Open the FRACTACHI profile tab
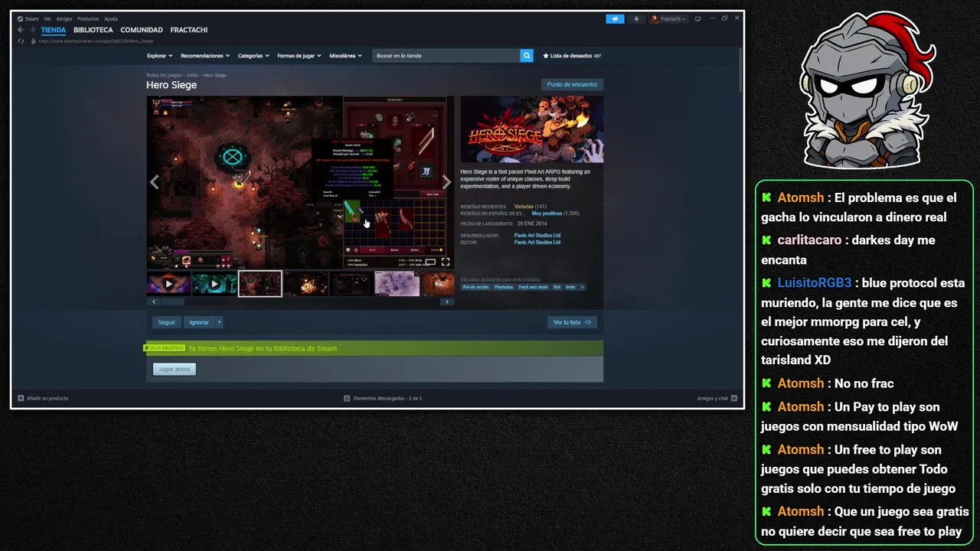Image resolution: width=980 pixels, height=551 pixels. [189, 30]
